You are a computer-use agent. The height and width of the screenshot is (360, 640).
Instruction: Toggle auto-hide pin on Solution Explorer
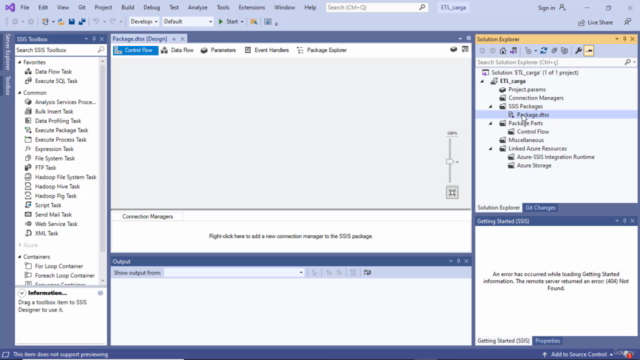pos(624,39)
